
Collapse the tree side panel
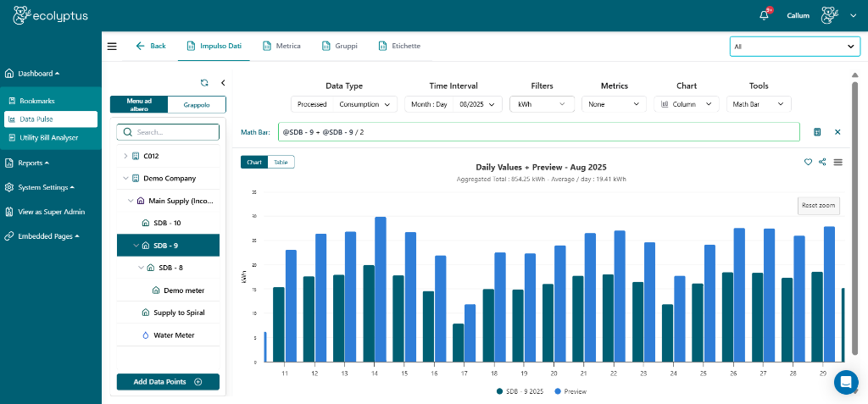[222, 83]
